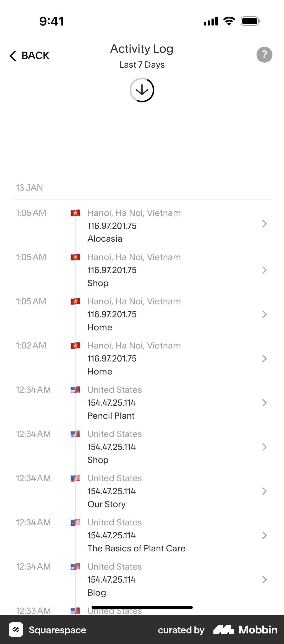
Task: Tap the download arrow refresh icon
Action: [x=142, y=90]
